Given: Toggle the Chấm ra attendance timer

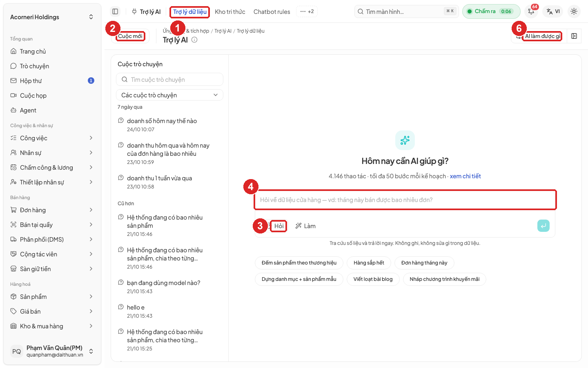Looking at the screenshot, I should coord(491,11).
